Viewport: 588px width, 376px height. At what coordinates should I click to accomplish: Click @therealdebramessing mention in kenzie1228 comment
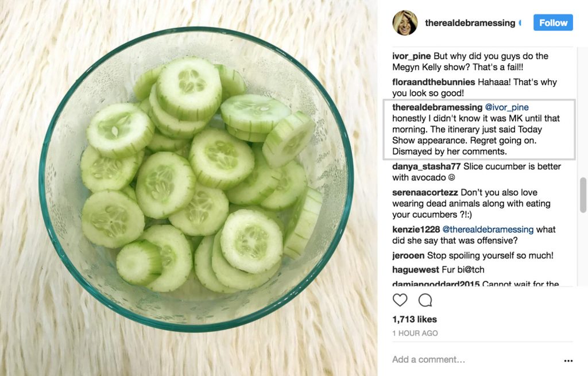pos(488,230)
